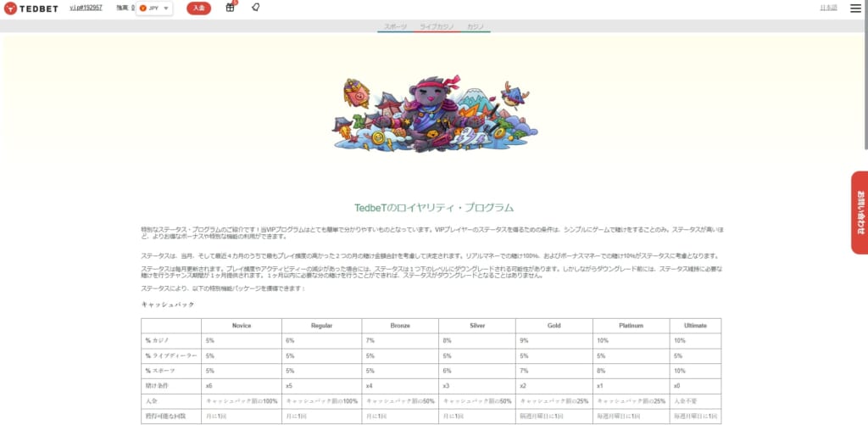Image resolution: width=868 pixels, height=425 pixels.
Task: Click the Novice x6 wagering cell
Action: [242, 386]
